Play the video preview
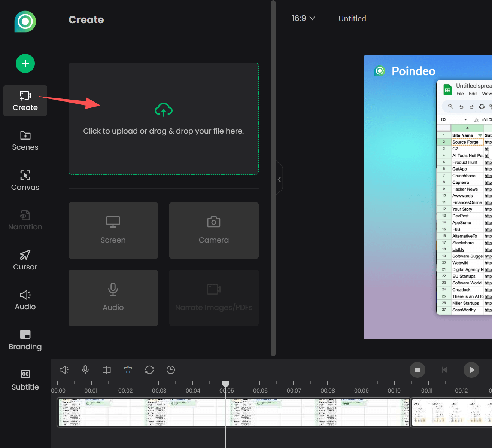The height and width of the screenshot is (448, 492). tap(471, 370)
